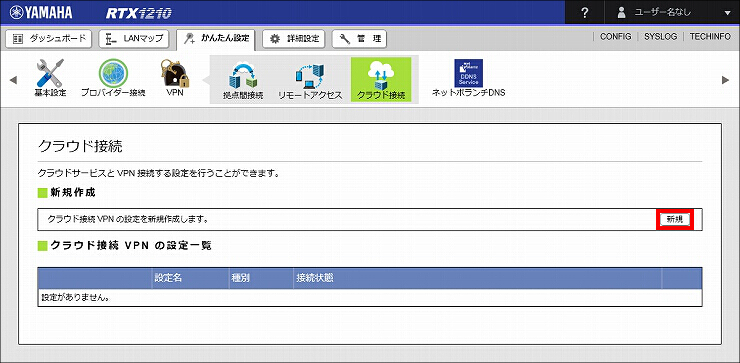Select the highlighted クラウド接続 cloud icon
Screen dimensions: 740x363
381,79
